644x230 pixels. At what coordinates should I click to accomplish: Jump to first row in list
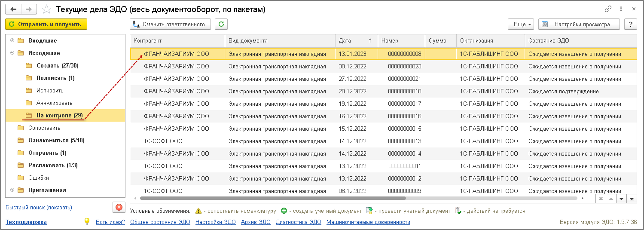pyautogui.click(x=601, y=199)
